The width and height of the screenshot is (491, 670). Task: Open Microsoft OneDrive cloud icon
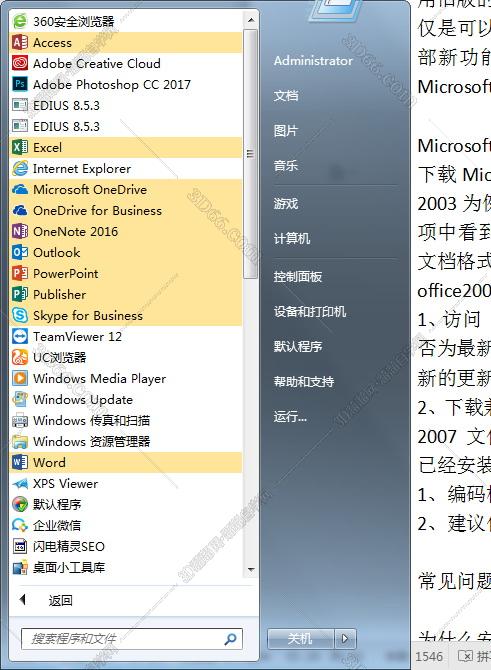click(20, 189)
